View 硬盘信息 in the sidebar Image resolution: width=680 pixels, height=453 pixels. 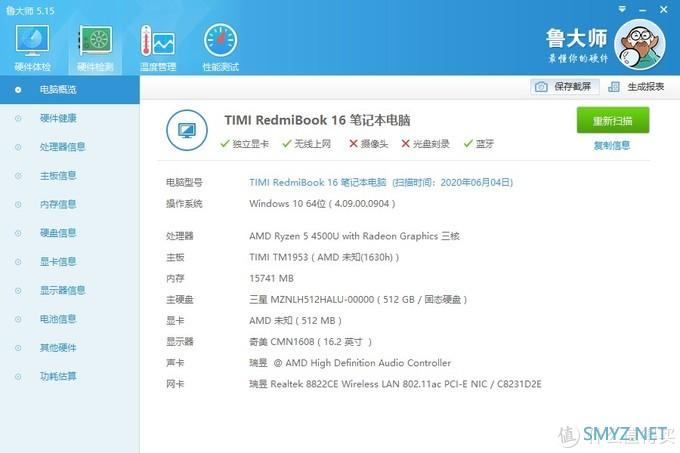coord(57,233)
